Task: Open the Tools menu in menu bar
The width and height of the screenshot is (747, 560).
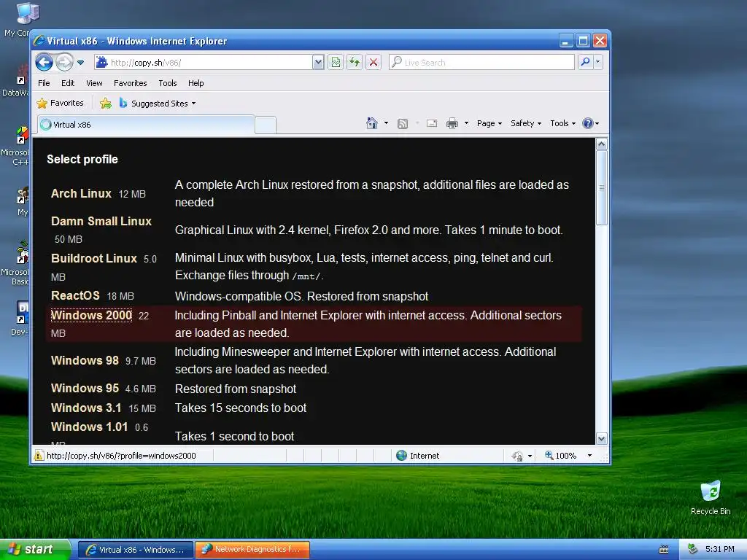Action: tap(168, 83)
